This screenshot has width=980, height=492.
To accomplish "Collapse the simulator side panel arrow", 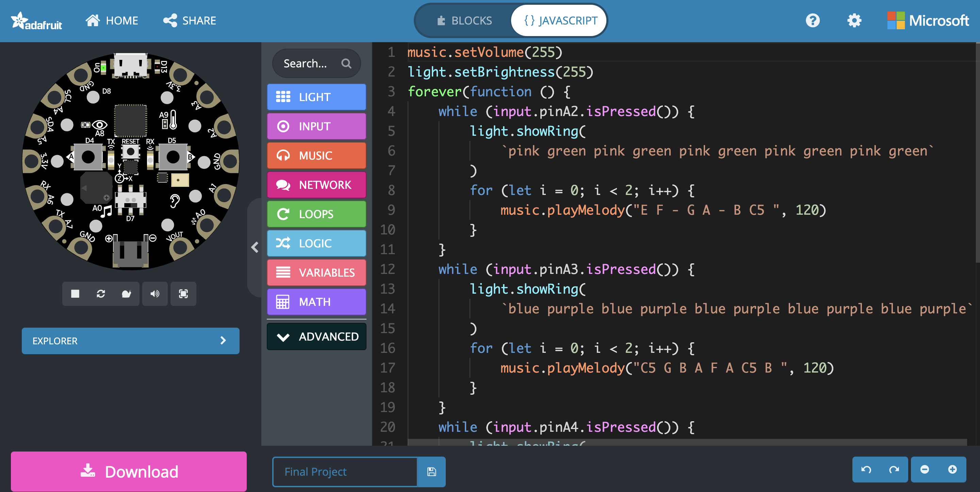I will click(x=255, y=247).
